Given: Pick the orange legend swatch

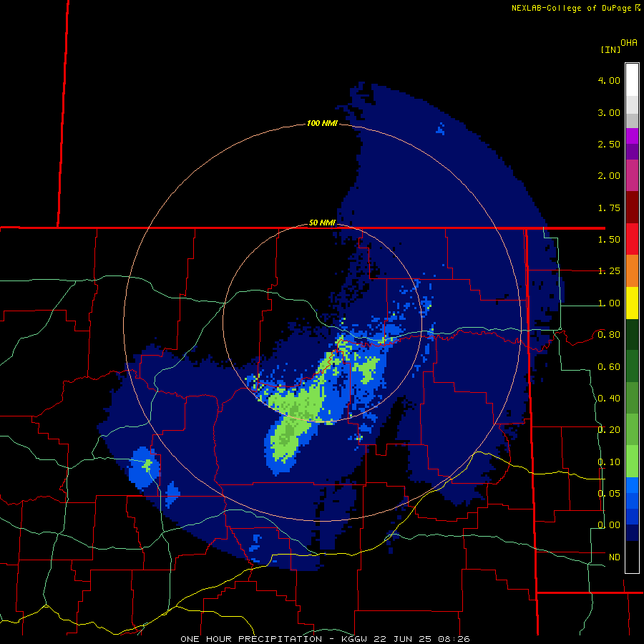Looking at the screenshot, I should (632, 271).
